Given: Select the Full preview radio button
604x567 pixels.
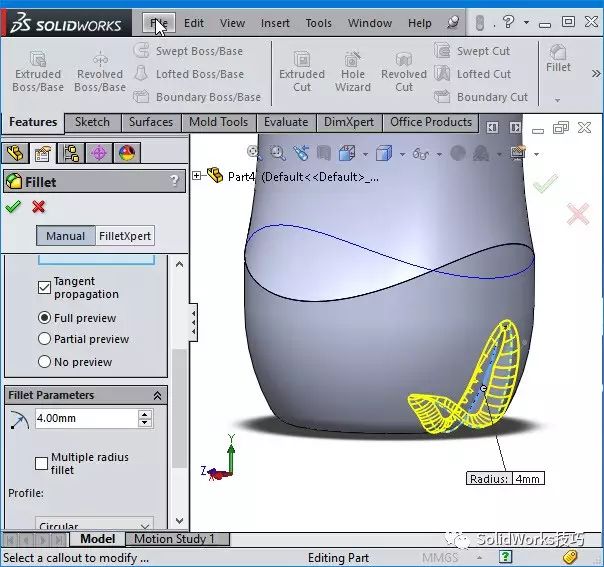Looking at the screenshot, I should point(44,318).
